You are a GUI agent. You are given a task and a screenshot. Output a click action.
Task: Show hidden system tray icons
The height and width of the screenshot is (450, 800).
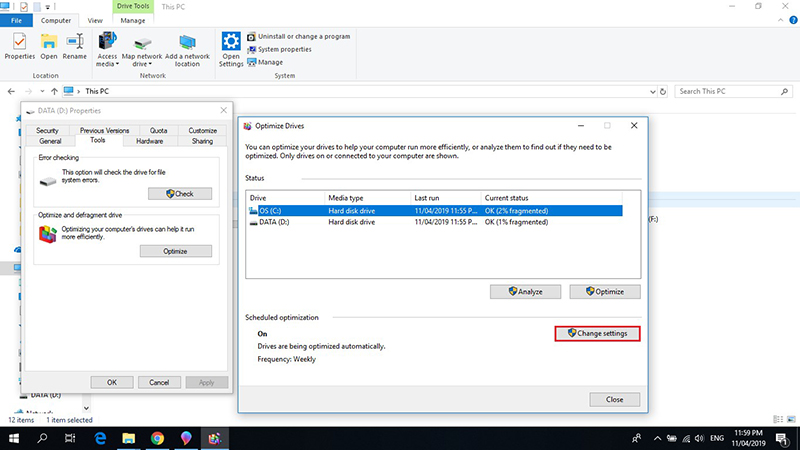657,438
